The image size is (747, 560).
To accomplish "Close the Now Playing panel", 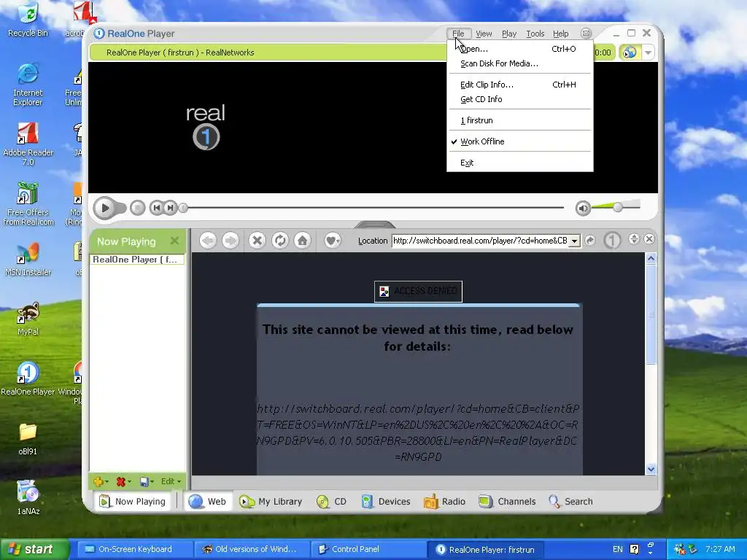I will tap(174, 241).
